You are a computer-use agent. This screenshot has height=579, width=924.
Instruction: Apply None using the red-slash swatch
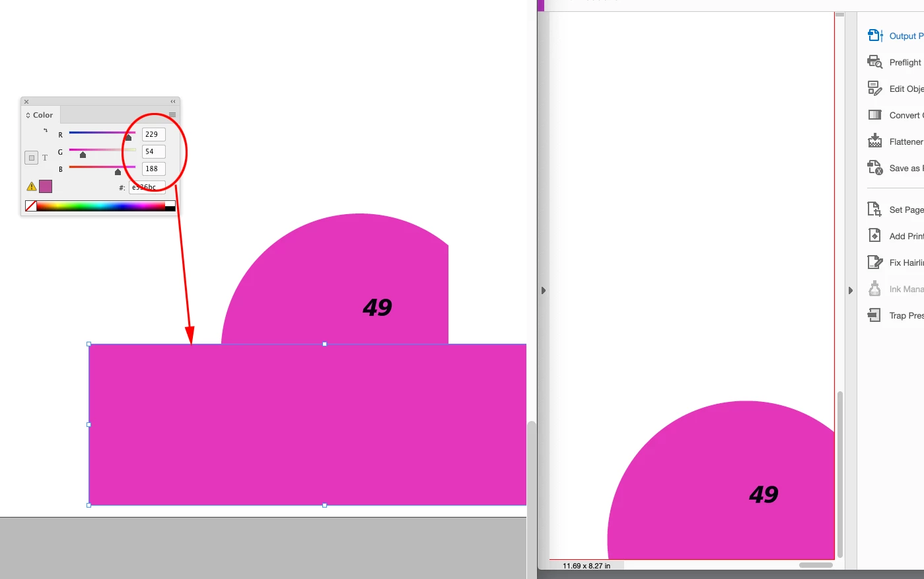click(30, 206)
